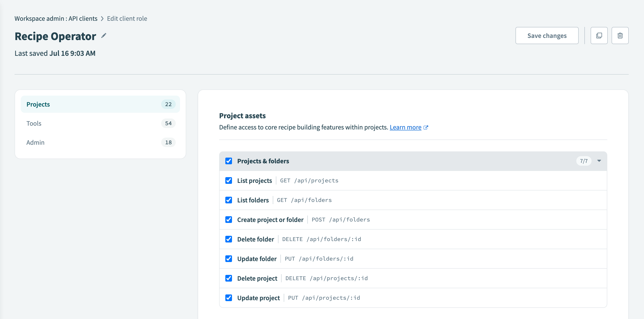Disable the Delete project permission

(x=228, y=278)
